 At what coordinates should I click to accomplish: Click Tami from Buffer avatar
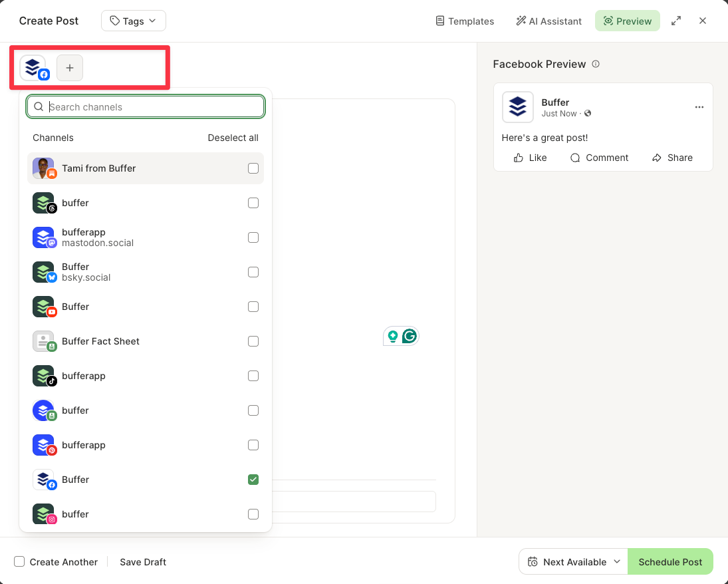coord(44,168)
